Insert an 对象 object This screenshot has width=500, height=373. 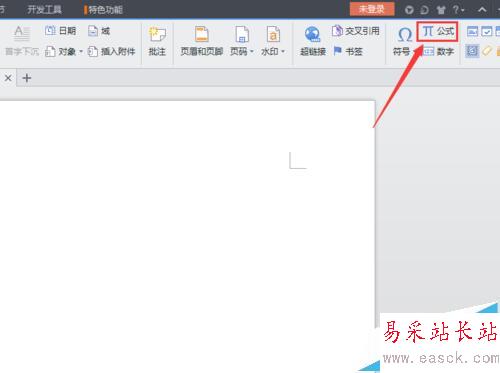(60, 51)
